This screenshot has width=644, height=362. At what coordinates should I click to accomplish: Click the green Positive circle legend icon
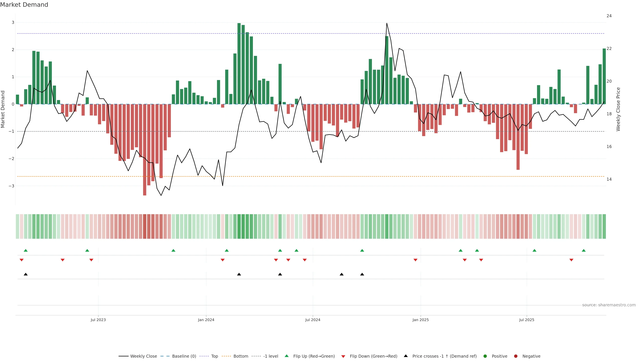click(x=485, y=356)
